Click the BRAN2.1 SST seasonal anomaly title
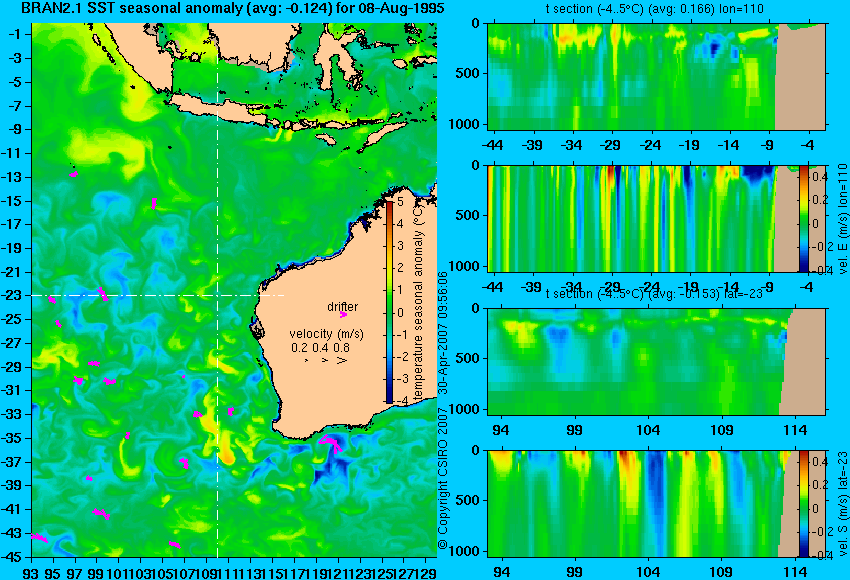 click(x=232, y=8)
